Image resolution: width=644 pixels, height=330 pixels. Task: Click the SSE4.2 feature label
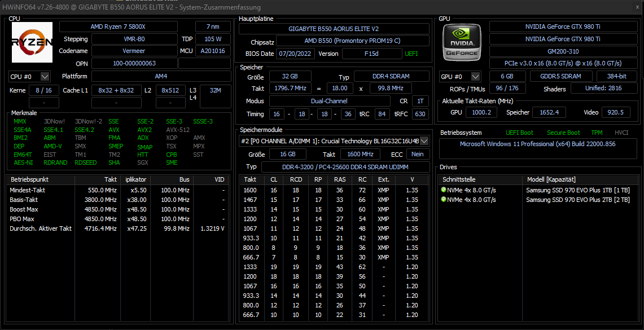click(84, 130)
